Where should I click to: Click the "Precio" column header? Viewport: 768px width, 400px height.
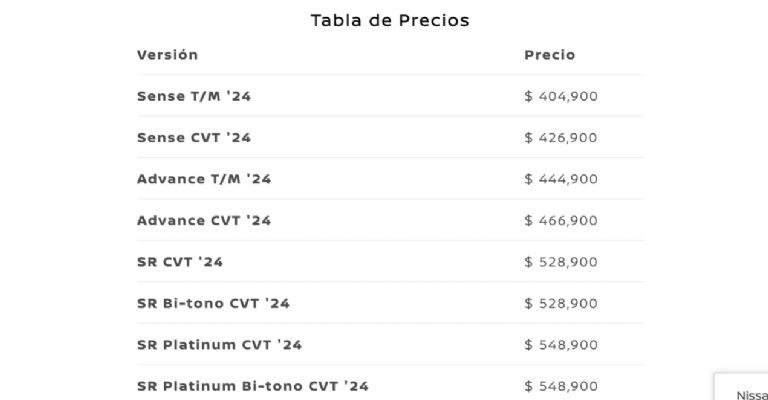click(x=549, y=55)
